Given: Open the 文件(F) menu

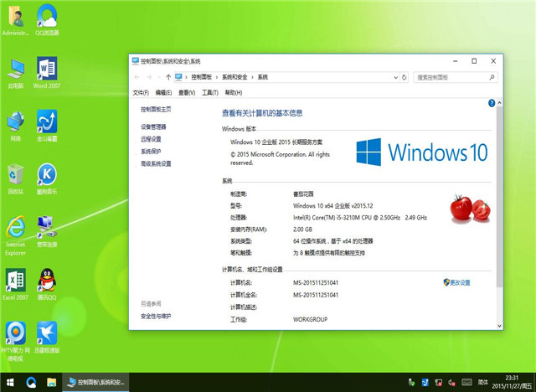Looking at the screenshot, I should pyautogui.click(x=141, y=93).
